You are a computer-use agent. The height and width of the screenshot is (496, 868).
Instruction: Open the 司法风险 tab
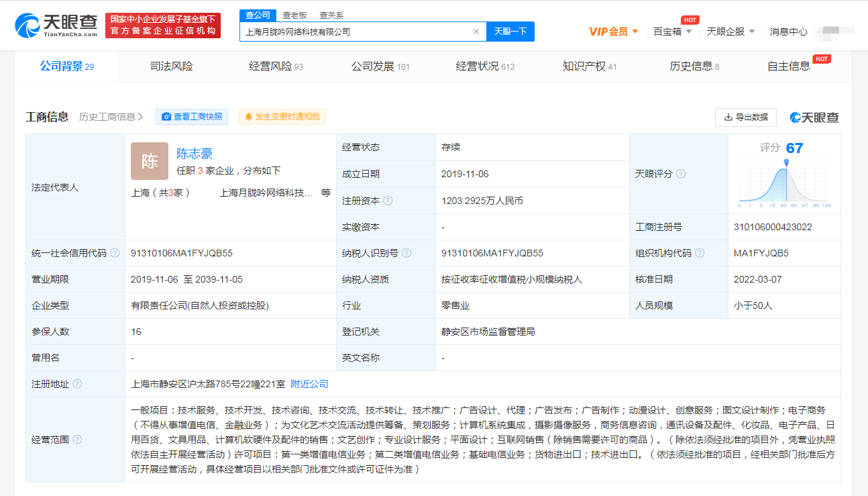tap(171, 66)
